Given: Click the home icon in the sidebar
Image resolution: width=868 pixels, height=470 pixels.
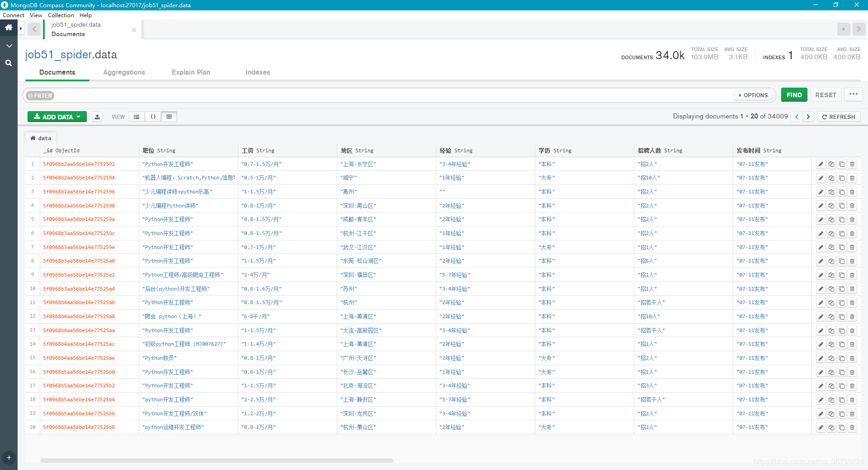Looking at the screenshot, I should pyautogui.click(x=9, y=28).
